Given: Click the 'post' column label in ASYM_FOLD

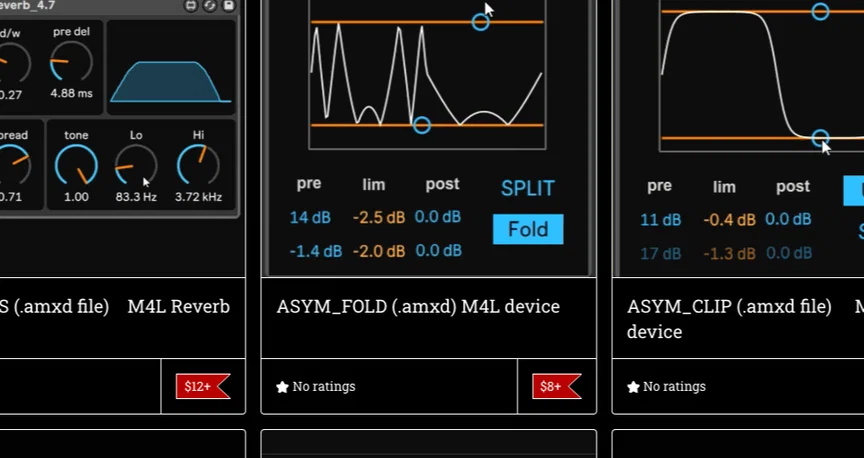Looking at the screenshot, I should pyautogui.click(x=442, y=184).
